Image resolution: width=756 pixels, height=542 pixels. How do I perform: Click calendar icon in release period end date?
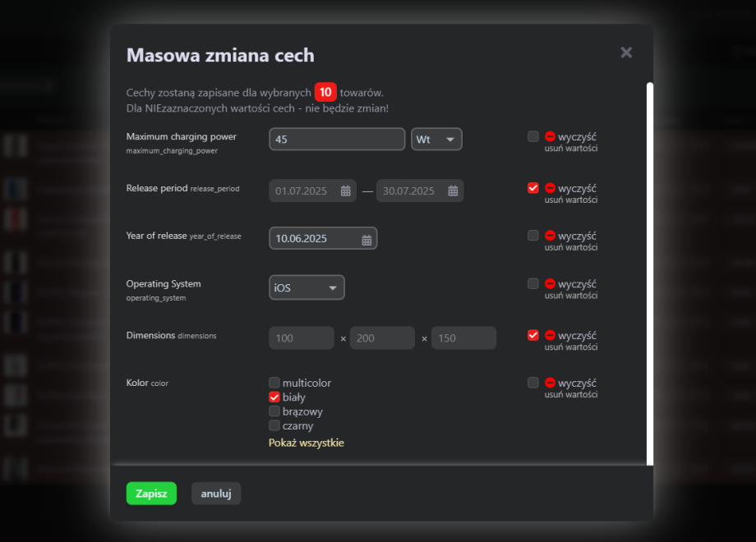[453, 191]
